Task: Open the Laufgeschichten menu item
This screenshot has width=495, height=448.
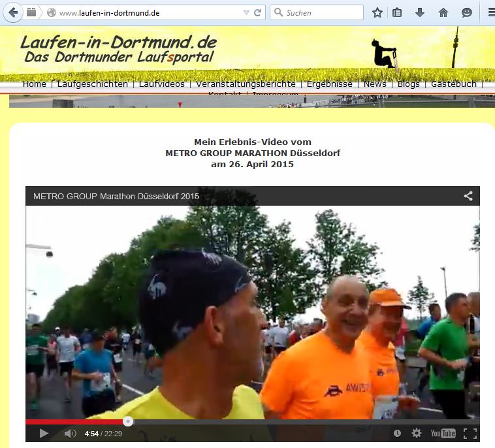Action: click(x=92, y=84)
